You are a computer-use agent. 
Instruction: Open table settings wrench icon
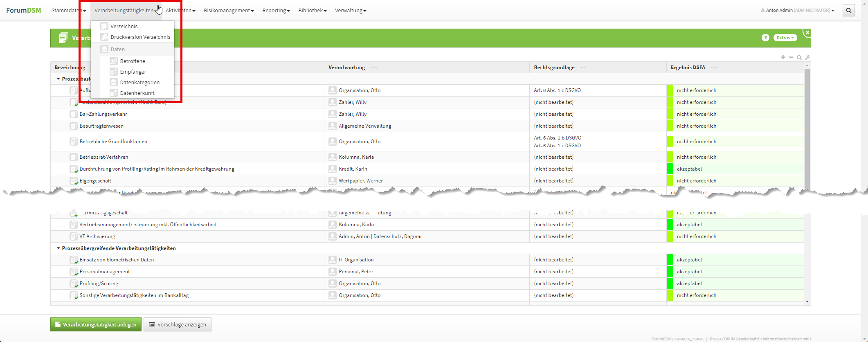click(x=807, y=58)
